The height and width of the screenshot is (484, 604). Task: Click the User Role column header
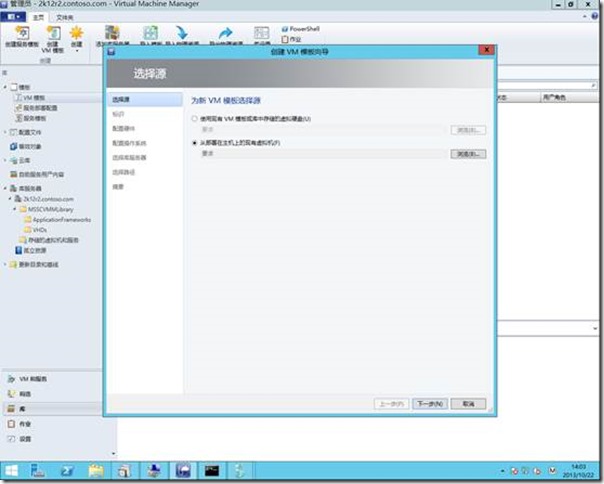click(554, 97)
